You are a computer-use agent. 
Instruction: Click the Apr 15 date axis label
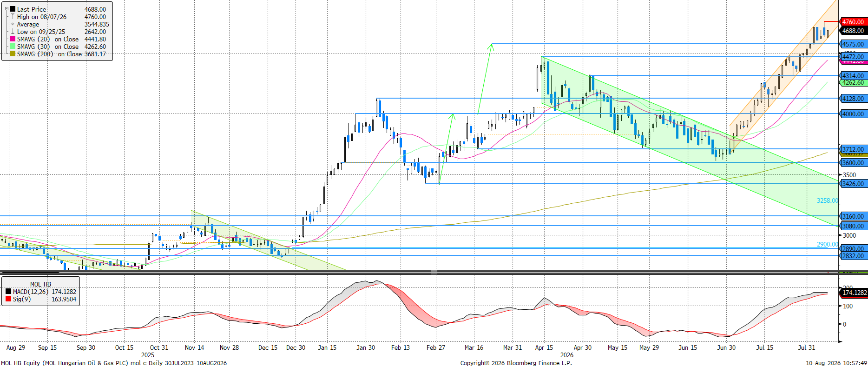coord(544,347)
